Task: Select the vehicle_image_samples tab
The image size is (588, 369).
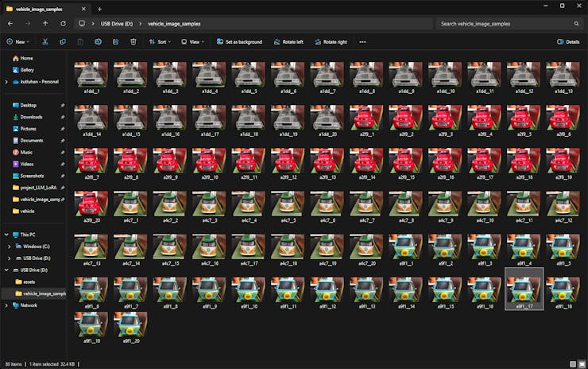Action: pyautogui.click(x=40, y=7)
